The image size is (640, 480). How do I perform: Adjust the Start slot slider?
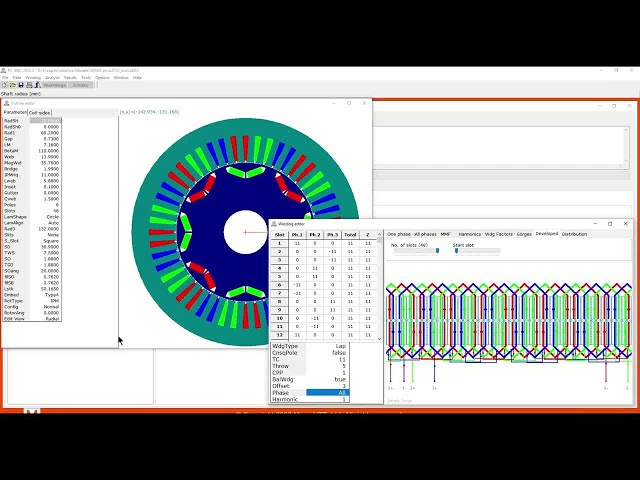456,251
